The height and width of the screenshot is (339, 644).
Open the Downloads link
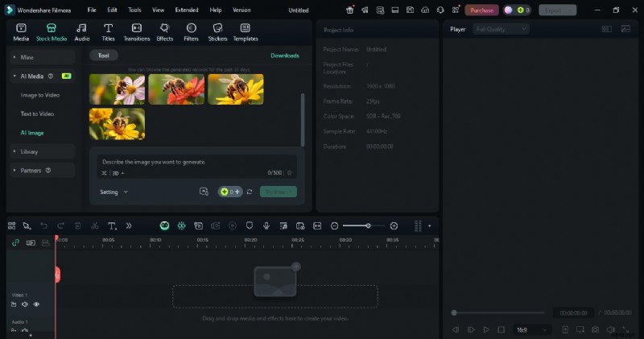tap(284, 56)
